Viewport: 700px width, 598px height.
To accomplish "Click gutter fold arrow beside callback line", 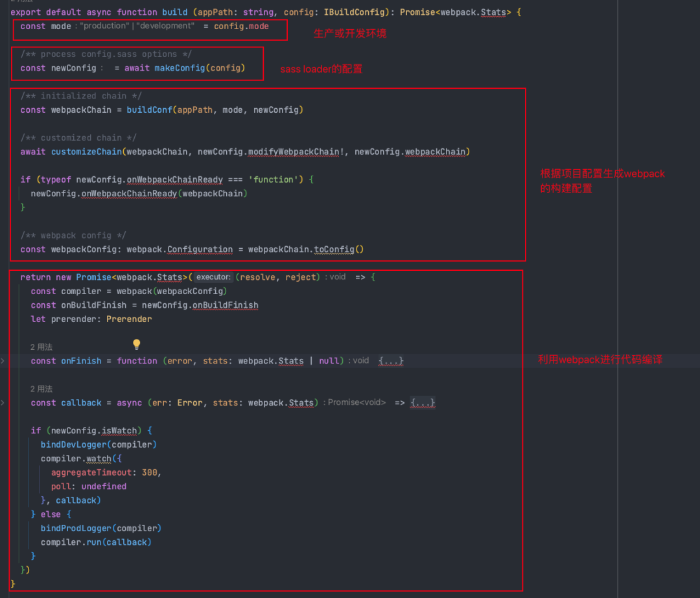I will point(3,402).
